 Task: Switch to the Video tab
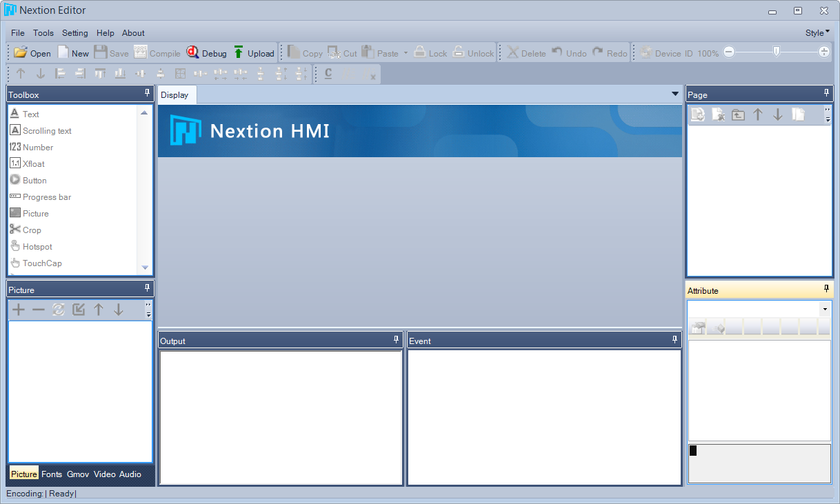[x=105, y=474]
